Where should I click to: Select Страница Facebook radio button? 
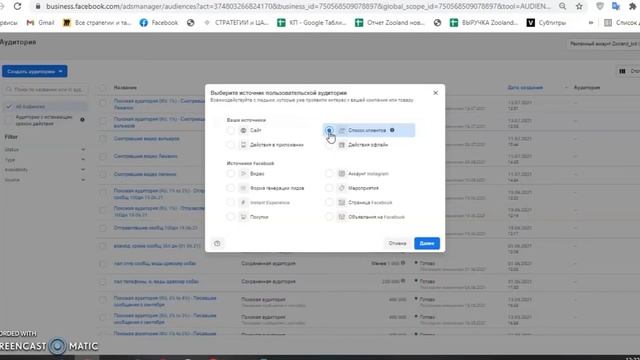coord(329,202)
